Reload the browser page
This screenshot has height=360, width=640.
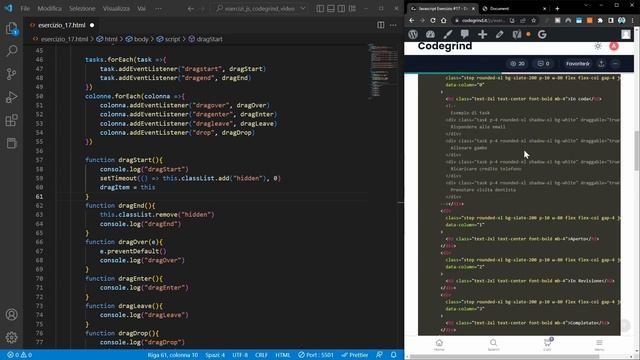pyautogui.click(x=433, y=20)
